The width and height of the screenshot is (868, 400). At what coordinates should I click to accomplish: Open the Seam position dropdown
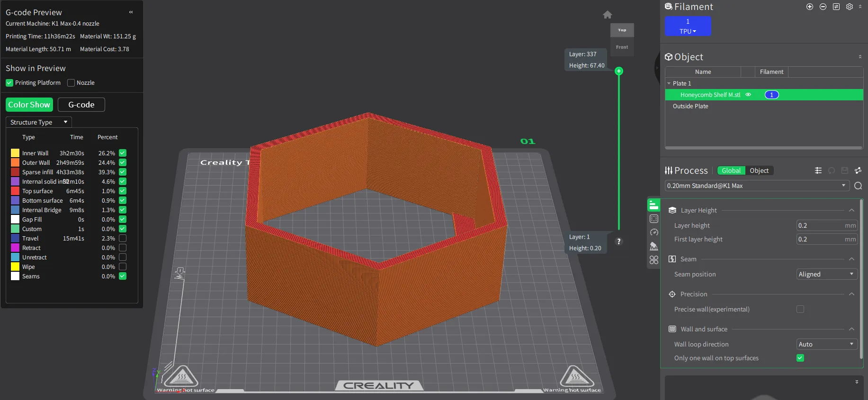point(826,274)
